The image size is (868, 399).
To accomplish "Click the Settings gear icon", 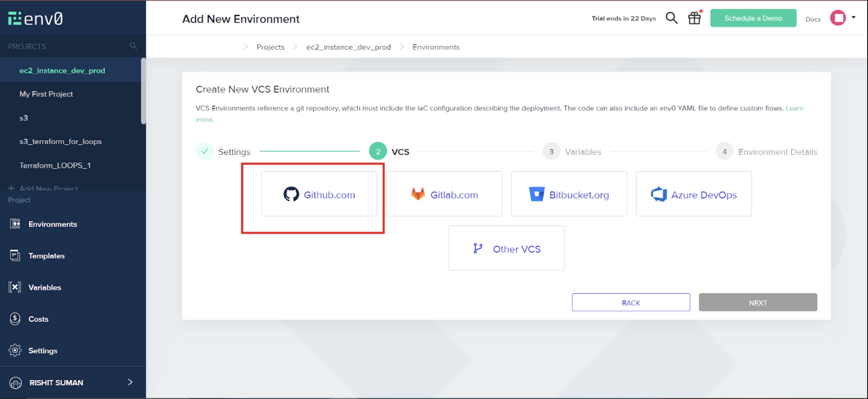I will 15,350.
